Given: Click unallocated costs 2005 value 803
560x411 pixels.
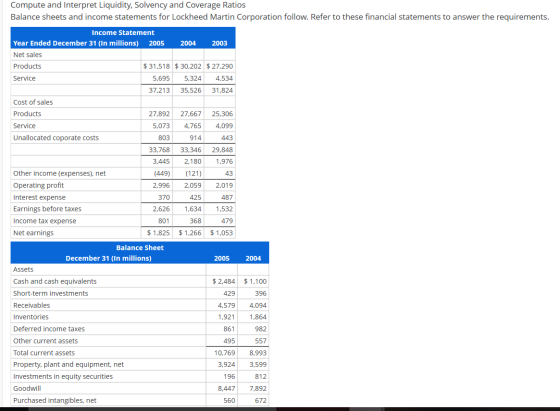Looking at the screenshot, I should (x=164, y=138).
